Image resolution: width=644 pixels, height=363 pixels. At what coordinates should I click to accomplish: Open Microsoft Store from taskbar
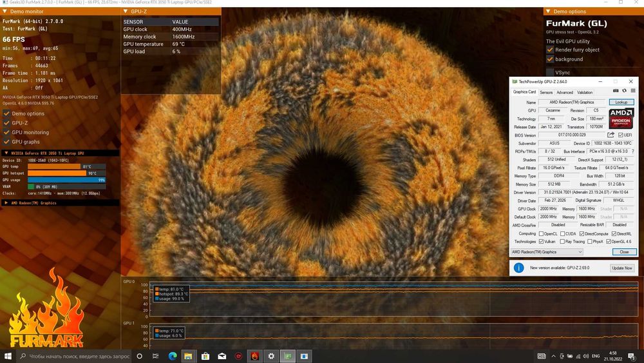click(x=205, y=356)
